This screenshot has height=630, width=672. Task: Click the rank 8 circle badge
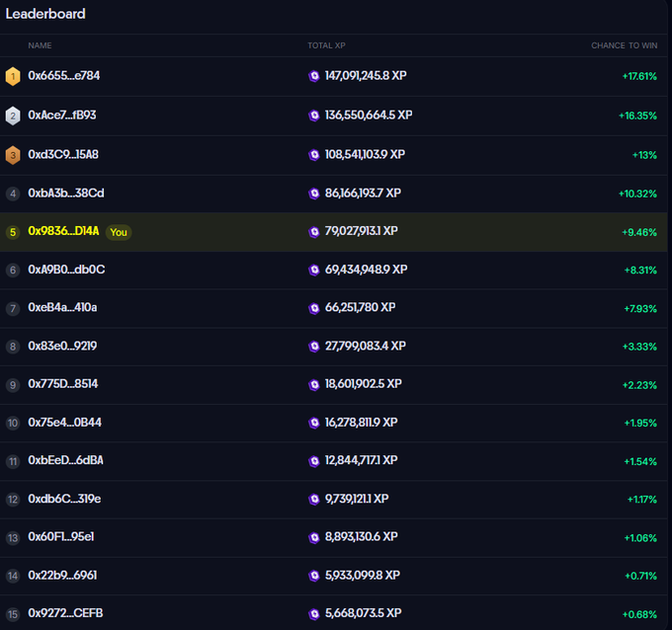13,347
